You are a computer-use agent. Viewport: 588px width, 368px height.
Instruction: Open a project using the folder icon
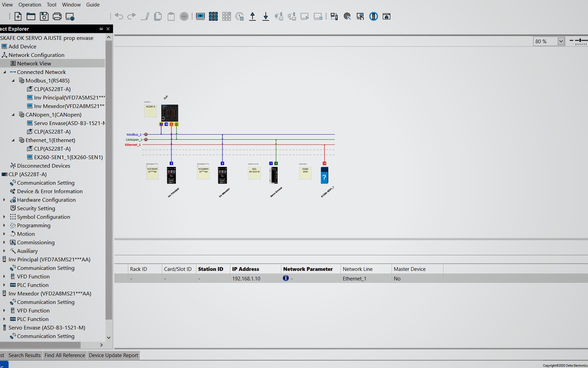[x=31, y=16]
